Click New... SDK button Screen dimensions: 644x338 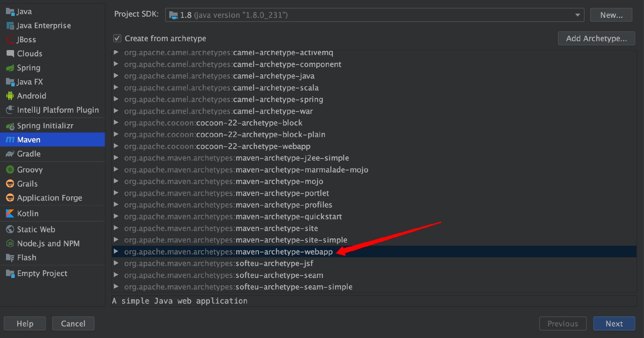click(x=611, y=15)
